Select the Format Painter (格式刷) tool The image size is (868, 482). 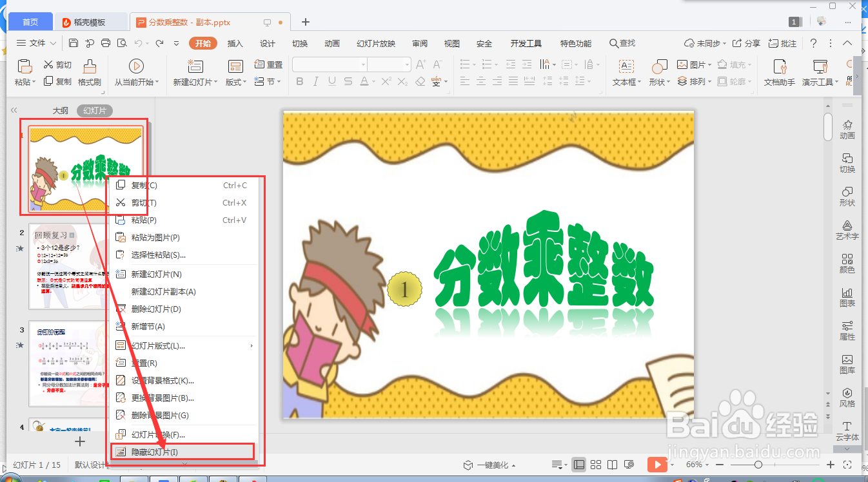click(x=90, y=71)
